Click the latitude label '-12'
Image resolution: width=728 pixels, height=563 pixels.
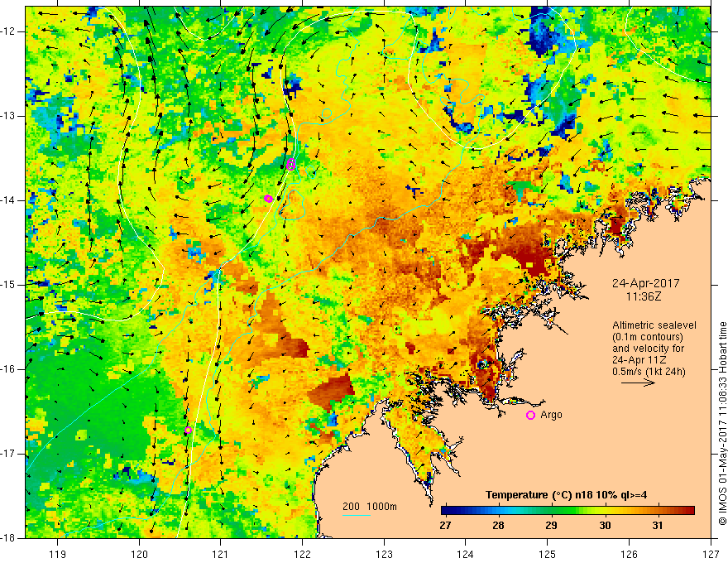click(9, 31)
